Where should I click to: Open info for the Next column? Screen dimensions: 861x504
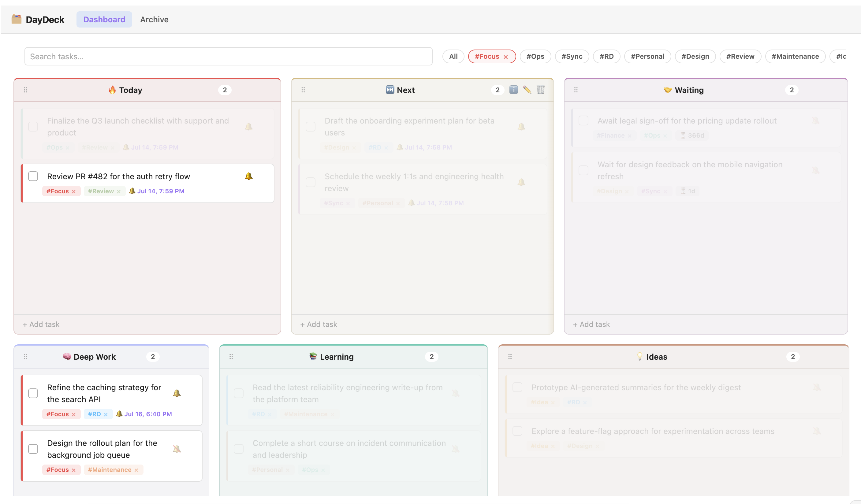point(513,90)
